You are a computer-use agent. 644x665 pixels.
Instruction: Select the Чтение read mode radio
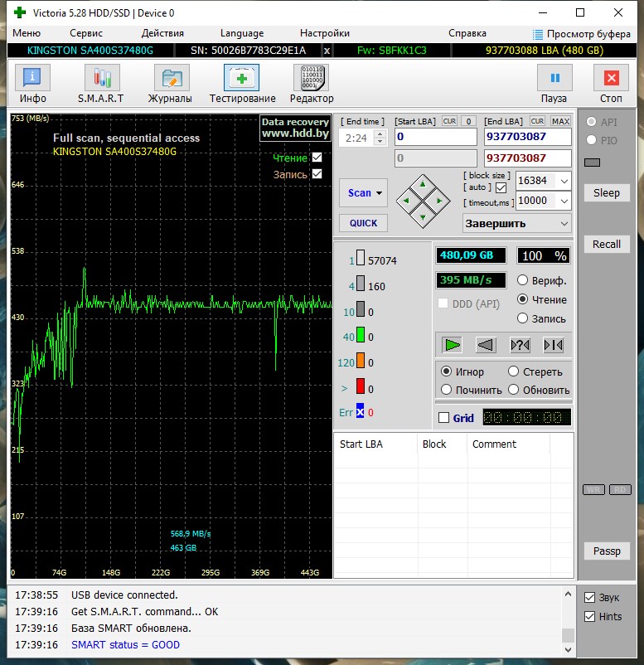(x=522, y=299)
